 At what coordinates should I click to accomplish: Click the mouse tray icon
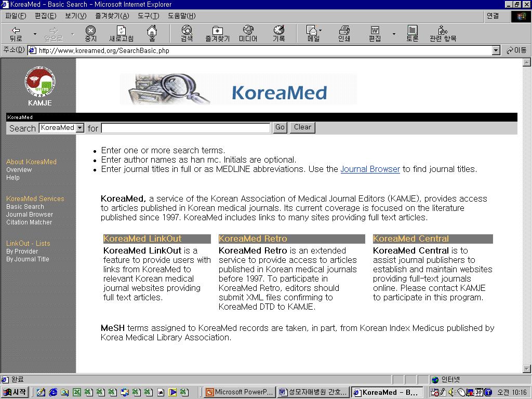461,392
